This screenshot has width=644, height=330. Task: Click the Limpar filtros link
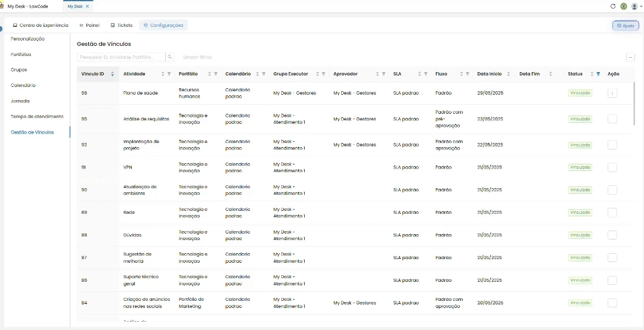coord(197,57)
